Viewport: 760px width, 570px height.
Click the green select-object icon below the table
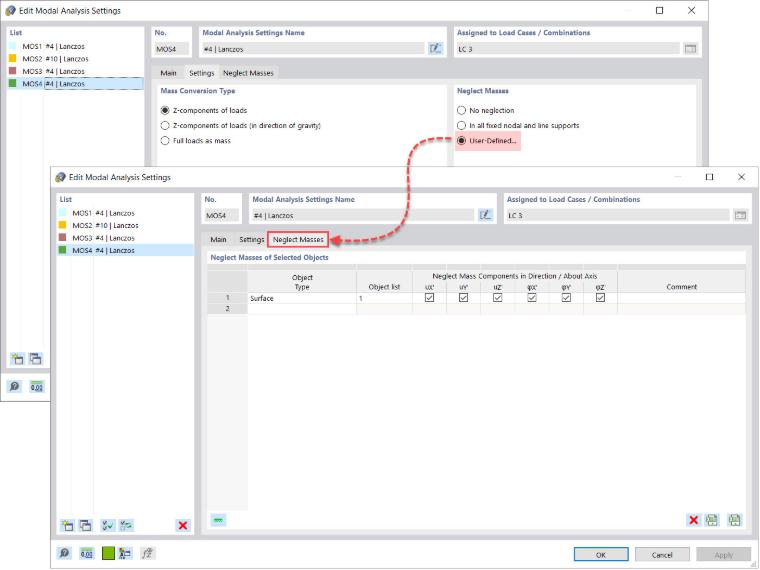[219, 520]
